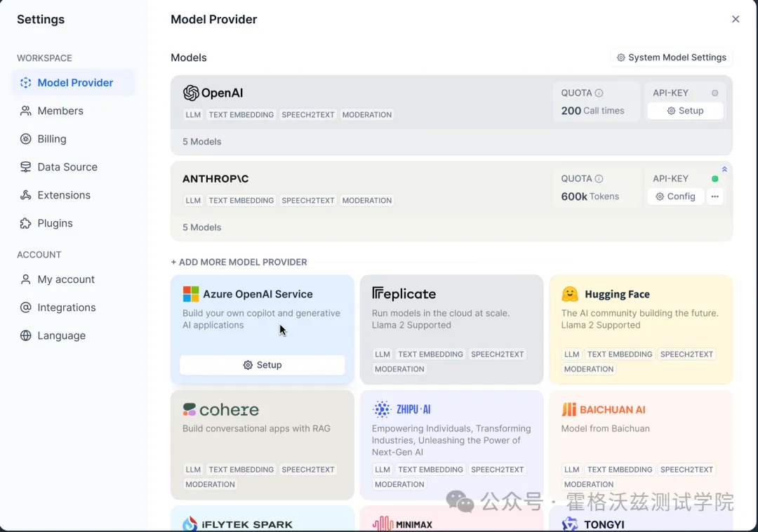Click Add More Model Provider heading
This screenshot has width=758, height=532.
coord(239,262)
